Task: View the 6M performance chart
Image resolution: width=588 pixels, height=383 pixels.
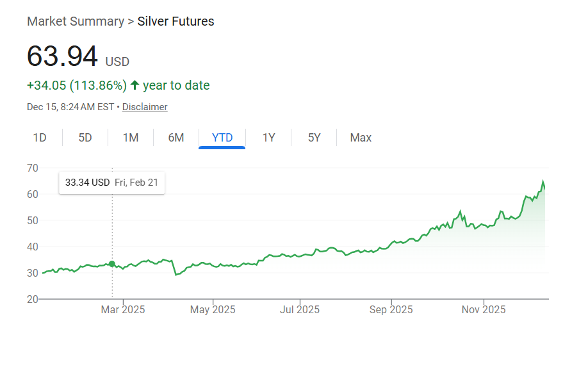Action: [176, 137]
